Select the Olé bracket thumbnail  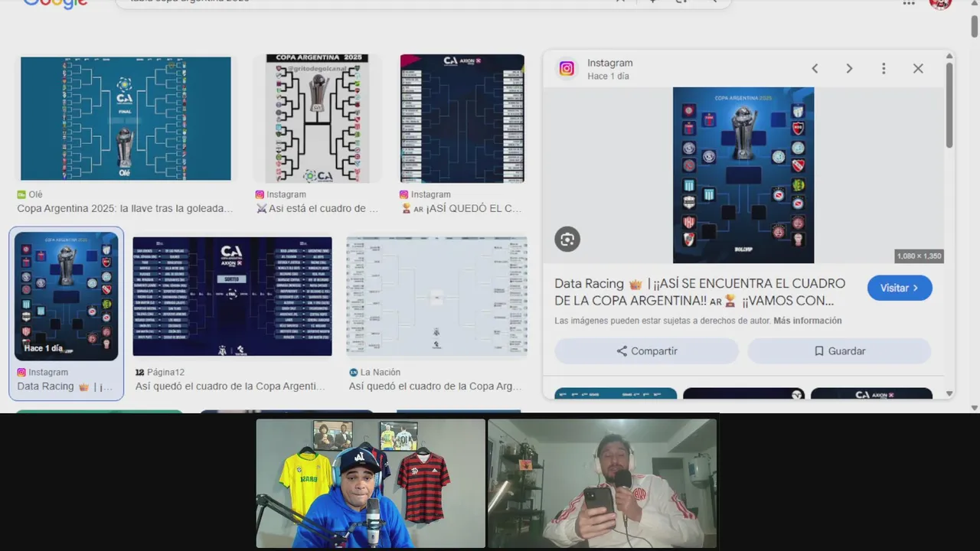coord(126,119)
